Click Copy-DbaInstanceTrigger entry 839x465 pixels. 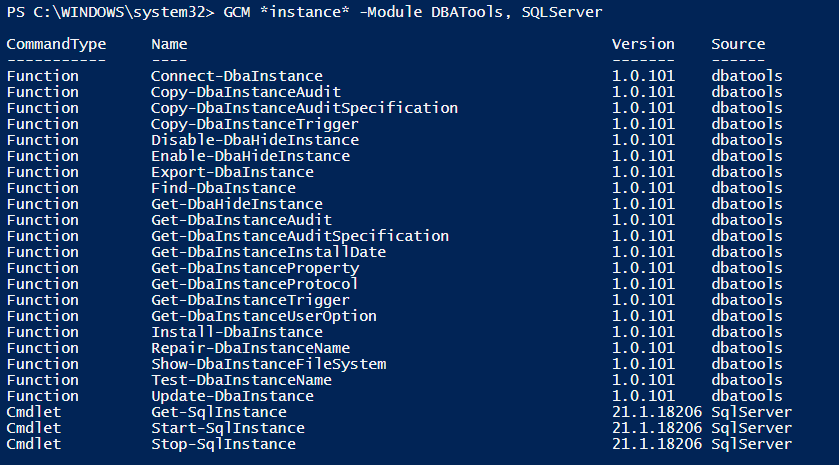[255, 125]
